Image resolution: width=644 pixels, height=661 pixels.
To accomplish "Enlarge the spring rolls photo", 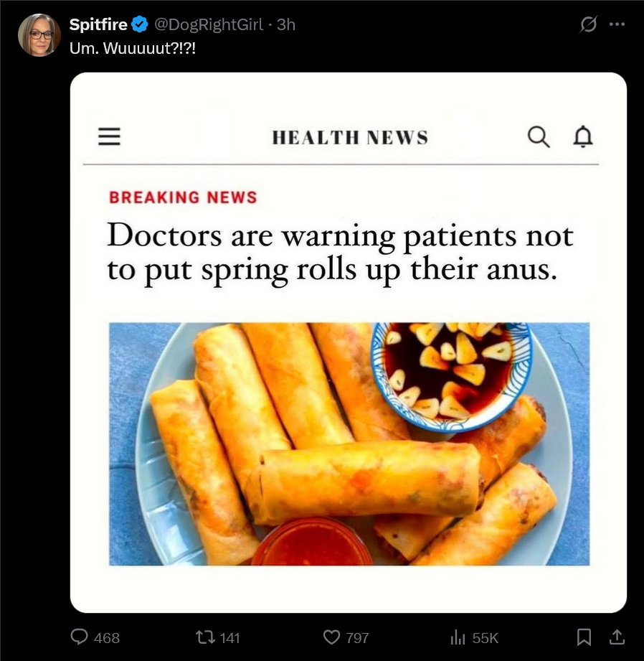I will (349, 444).
